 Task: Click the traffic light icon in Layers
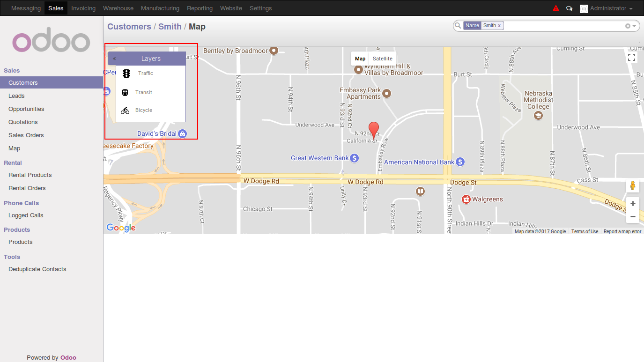(126, 74)
